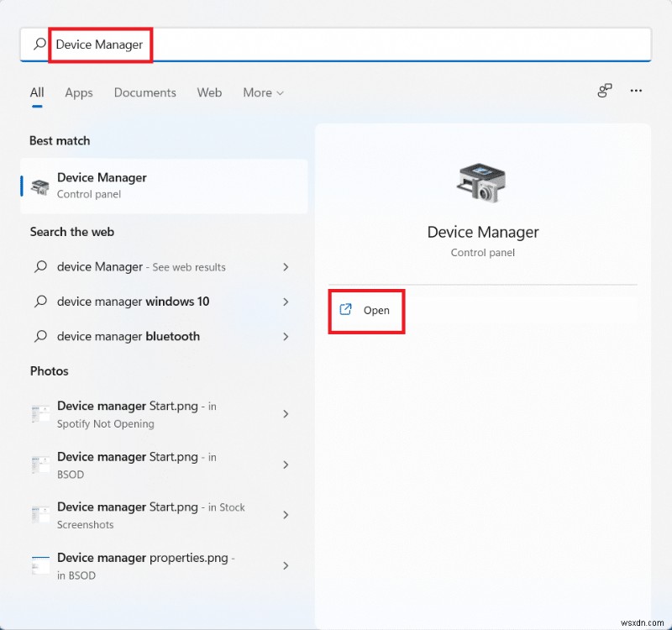The width and height of the screenshot is (672, 630).
Task: Click magnifier icon beside 'device manager bluetooth'
Action: click(40, 336)
